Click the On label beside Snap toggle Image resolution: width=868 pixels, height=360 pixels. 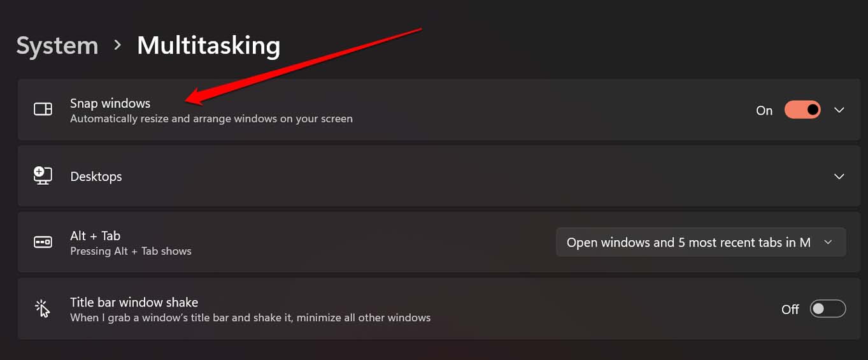[764, 110]
